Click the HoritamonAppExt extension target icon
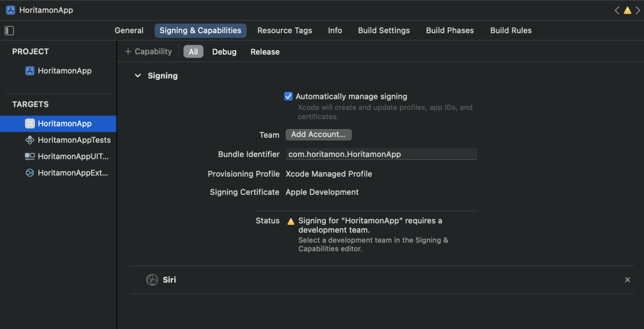This screenshot has height=329, width=644. pyautogui.click(x=30, y=173)
